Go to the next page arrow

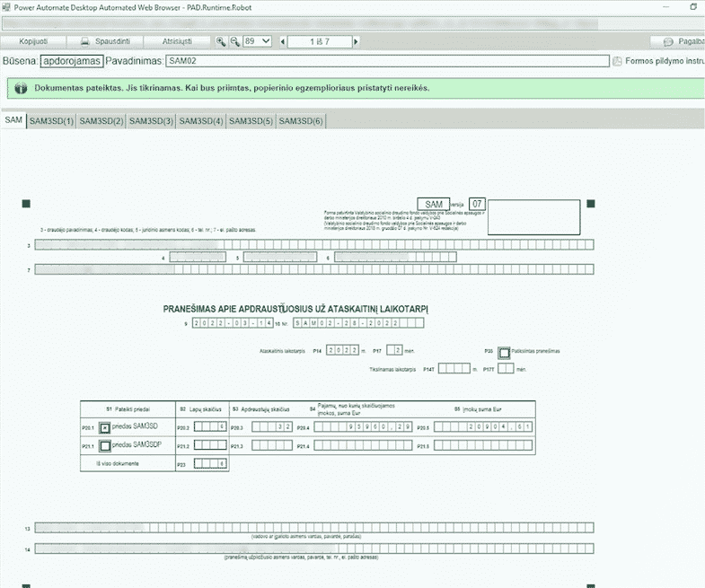point(355,42)
